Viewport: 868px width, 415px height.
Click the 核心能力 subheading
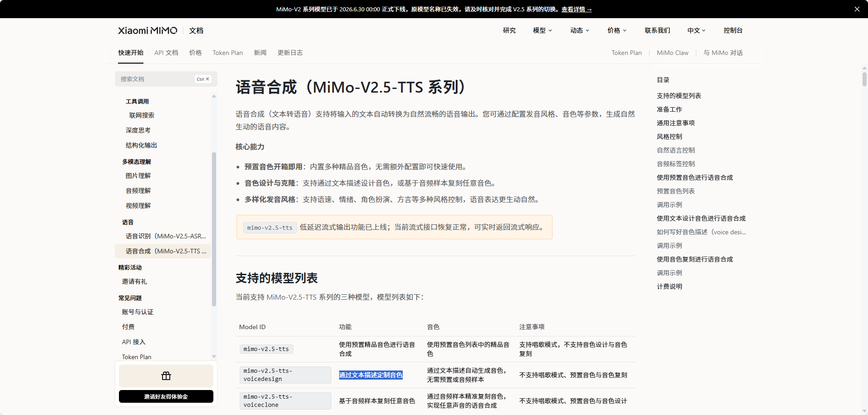tap(250, 147)
